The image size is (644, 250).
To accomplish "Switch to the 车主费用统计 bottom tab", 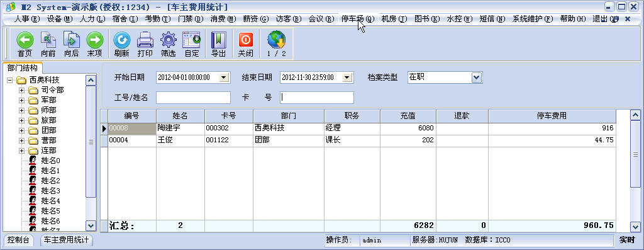I will [x=67, y=241].
